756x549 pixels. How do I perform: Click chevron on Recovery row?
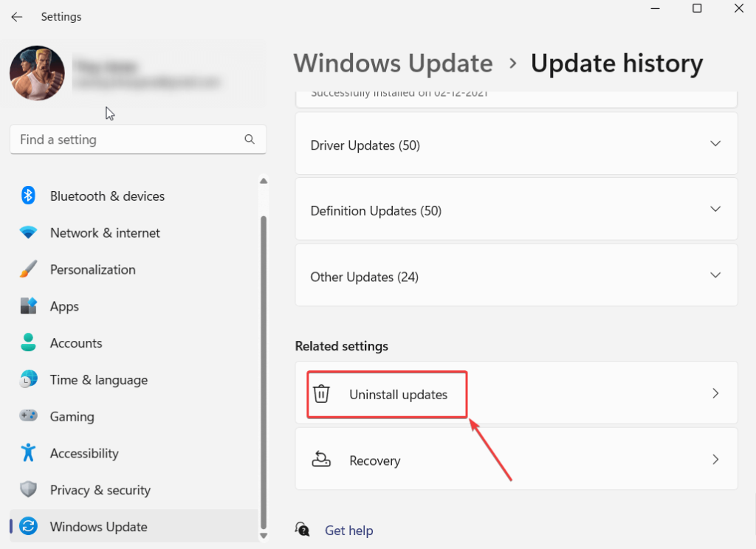coord(715,460)
